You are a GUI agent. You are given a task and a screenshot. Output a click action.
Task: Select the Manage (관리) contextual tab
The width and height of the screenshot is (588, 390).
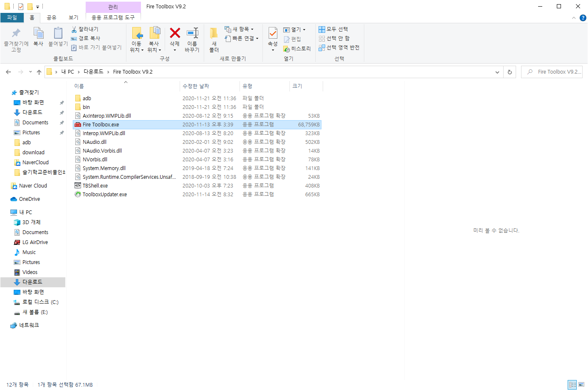tap(113, 7)
